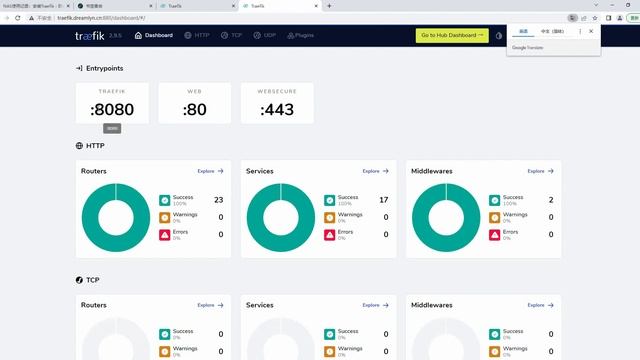Viewport: 640px width, 360px height.
Task: Click the HTTP Services success count 17
Action: point(384,200)
